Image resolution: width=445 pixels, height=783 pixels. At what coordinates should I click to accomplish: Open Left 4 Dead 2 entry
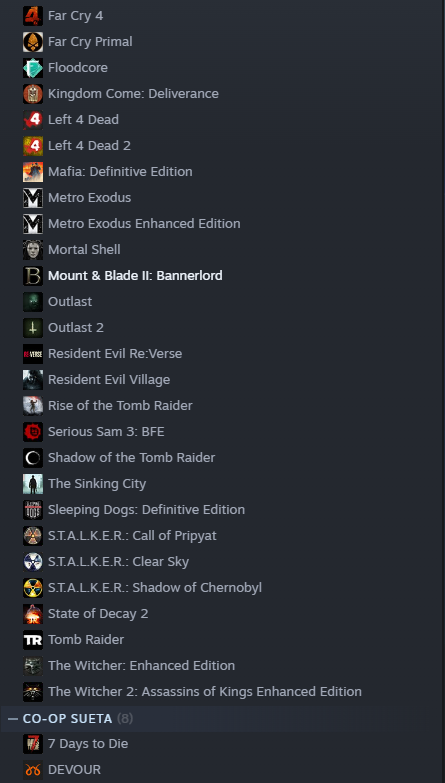coord(89,145)
